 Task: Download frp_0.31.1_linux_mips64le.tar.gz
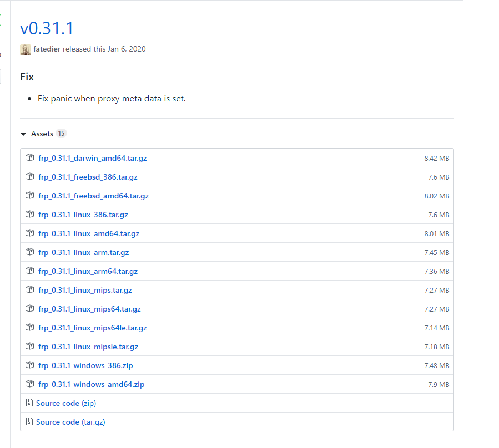click(x=92, y=328)
